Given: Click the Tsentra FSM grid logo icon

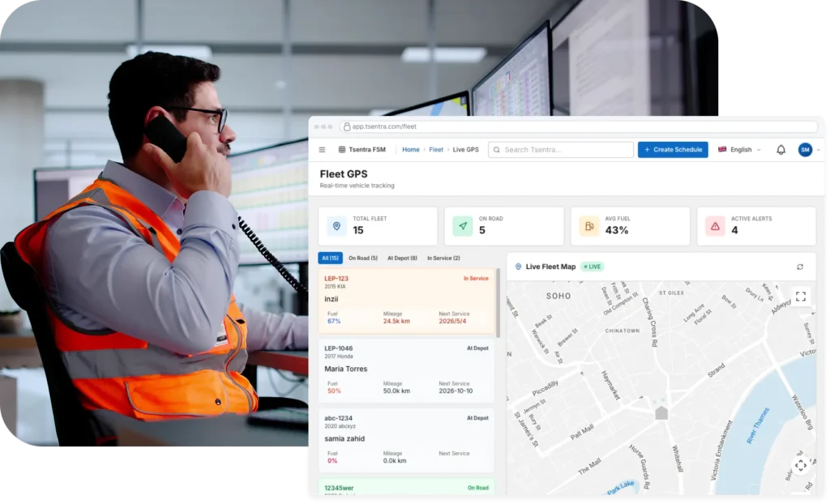Looking at the screenshot, I should 342,150.
